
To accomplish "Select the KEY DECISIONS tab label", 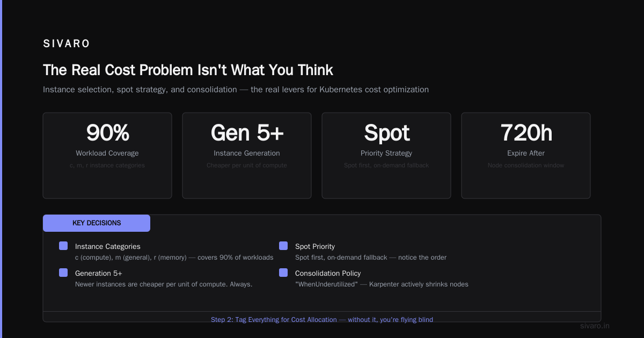I will [x=97, y=223].
